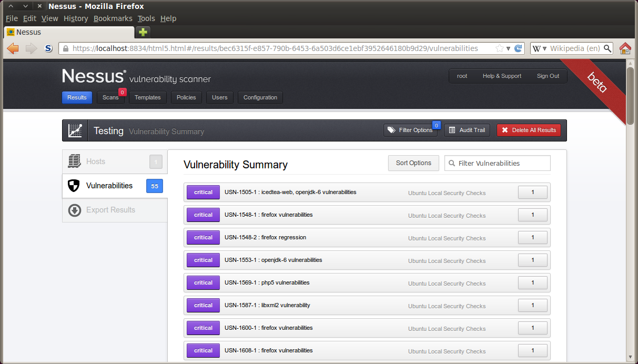Click the root user button
This screenshot has height=364, width=638.
tap(462, 76)
